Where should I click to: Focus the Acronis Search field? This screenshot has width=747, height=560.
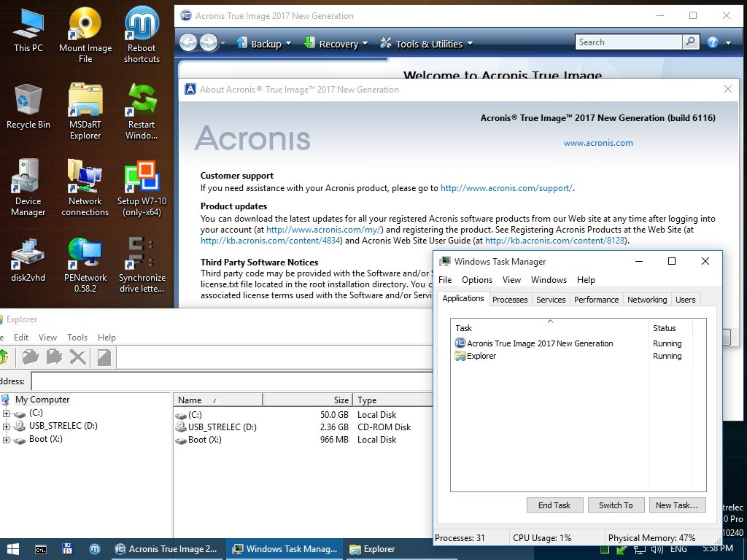coord(629,42)
